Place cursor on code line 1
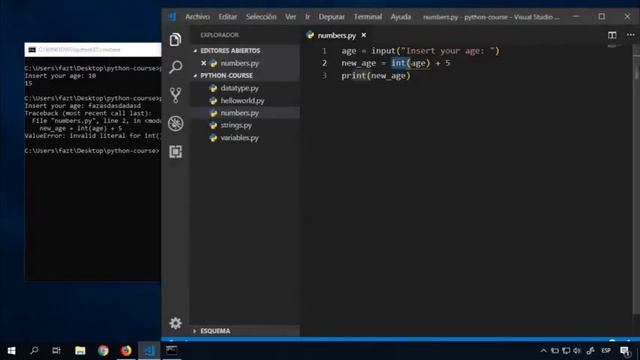The width and height of the screenshot is (640, 360). (420, 51)
